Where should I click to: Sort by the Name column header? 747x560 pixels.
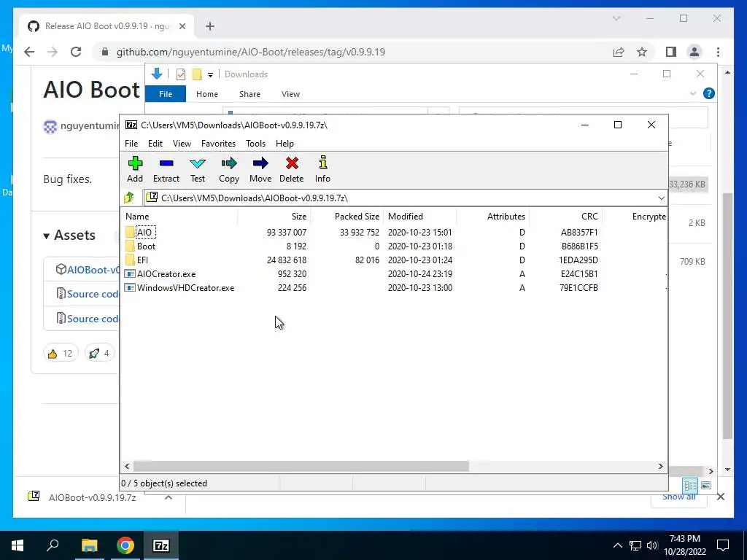137,216
